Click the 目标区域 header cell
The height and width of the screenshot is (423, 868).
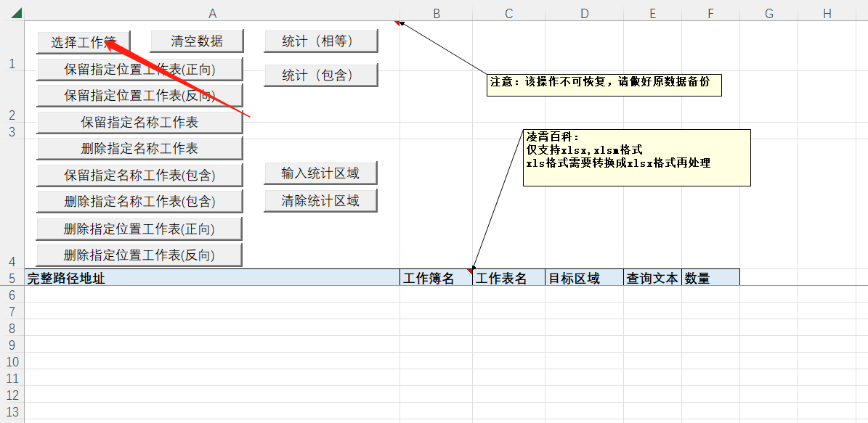tap(585, 278)
